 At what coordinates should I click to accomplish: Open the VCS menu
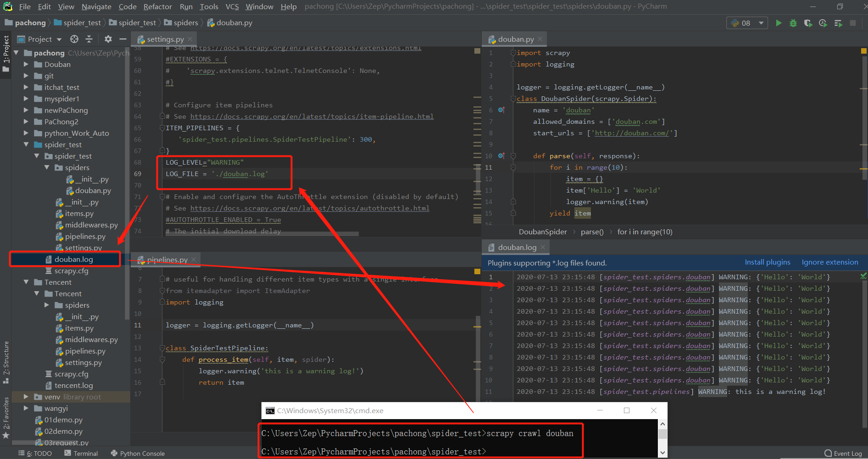232,6
